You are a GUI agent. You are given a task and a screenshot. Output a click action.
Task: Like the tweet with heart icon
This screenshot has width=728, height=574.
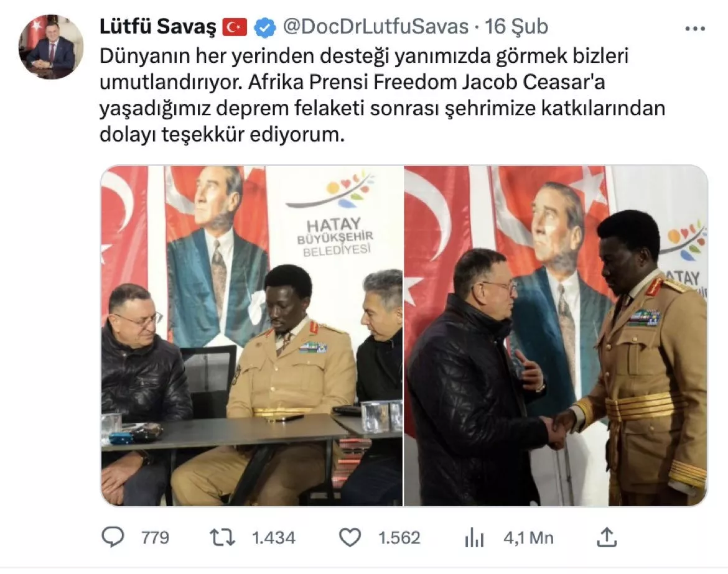(x=350, y=538)
